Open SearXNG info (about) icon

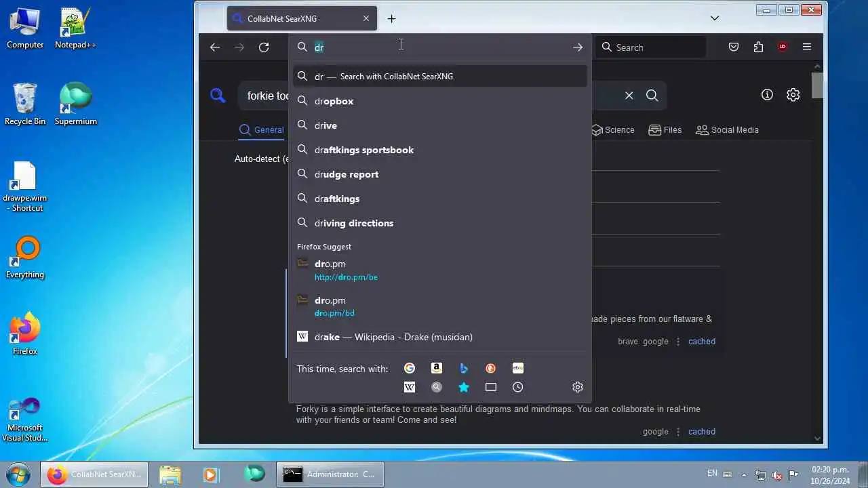tap(767, 95)
